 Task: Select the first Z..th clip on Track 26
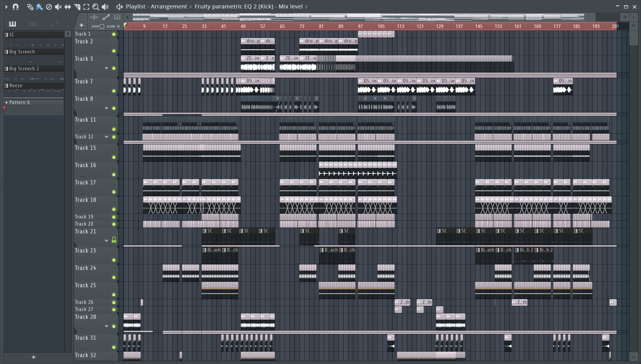pos(402,302)
